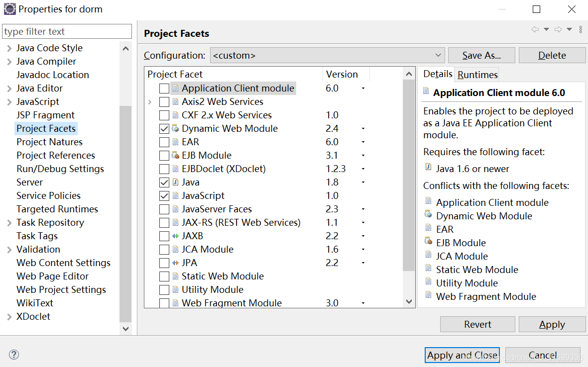588x367 pixels.
Task: Expand the Axis2 Web Services node
Action: (150, 102)
